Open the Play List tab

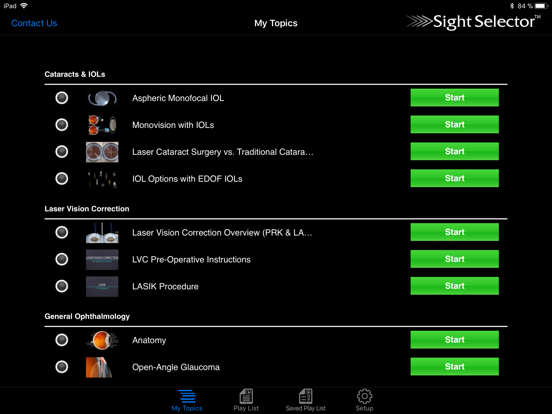coord(246,400)
